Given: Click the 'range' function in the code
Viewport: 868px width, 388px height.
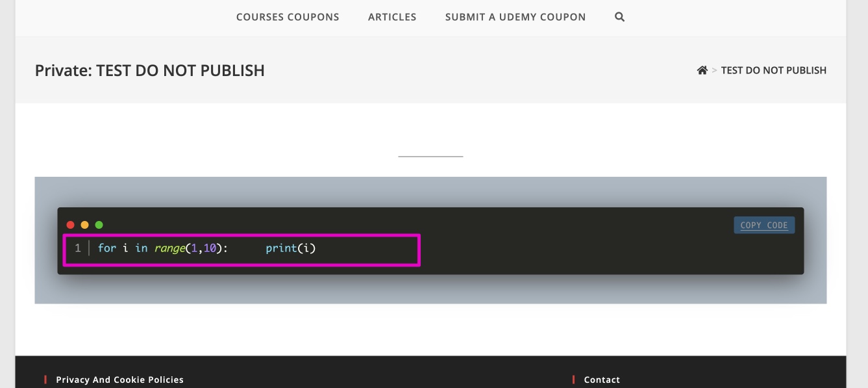Looking at the screenshot, I should (x=169, y=248).
